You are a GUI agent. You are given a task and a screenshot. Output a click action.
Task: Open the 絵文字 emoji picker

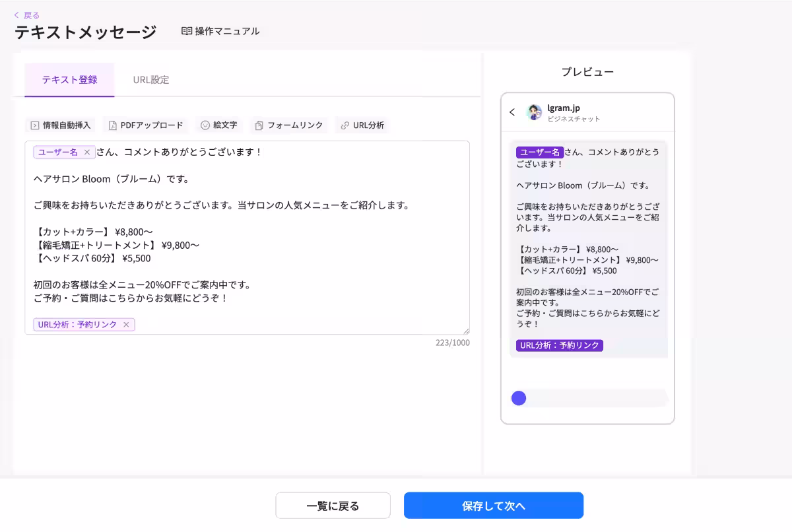(x=218, y=125)
